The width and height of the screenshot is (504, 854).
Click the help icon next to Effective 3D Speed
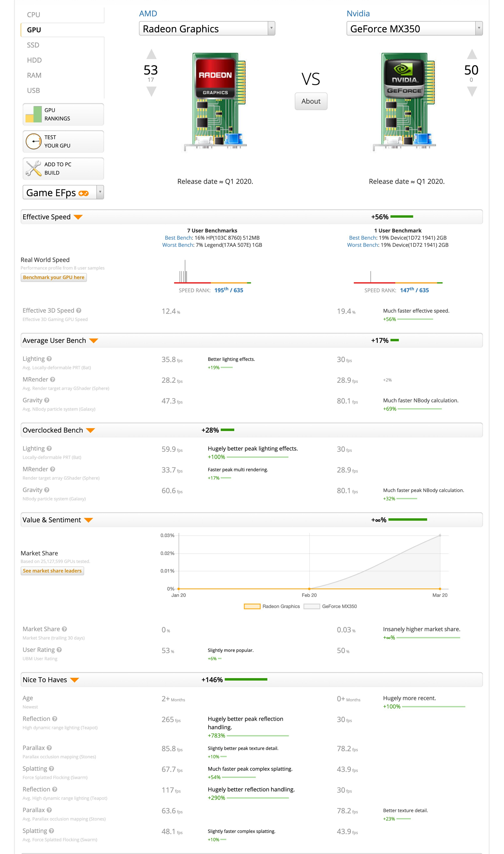(79, 310)
